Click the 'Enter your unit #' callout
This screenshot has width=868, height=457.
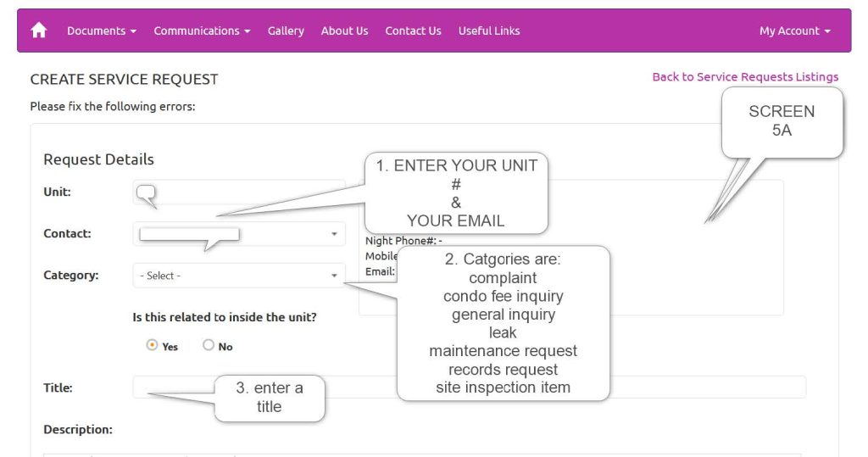click(x=456, y=192)
